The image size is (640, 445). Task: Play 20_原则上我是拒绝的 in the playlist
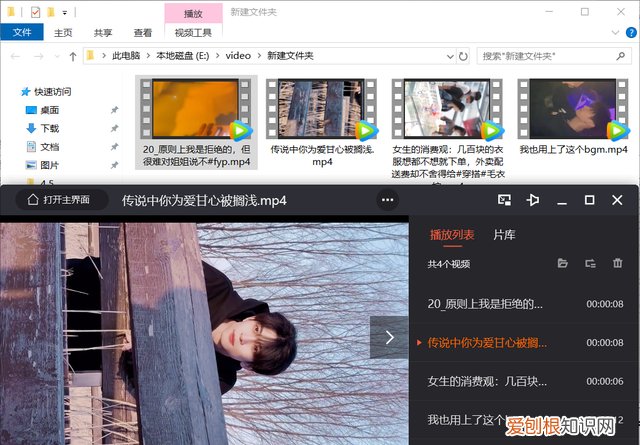click(x=485, y=304)
